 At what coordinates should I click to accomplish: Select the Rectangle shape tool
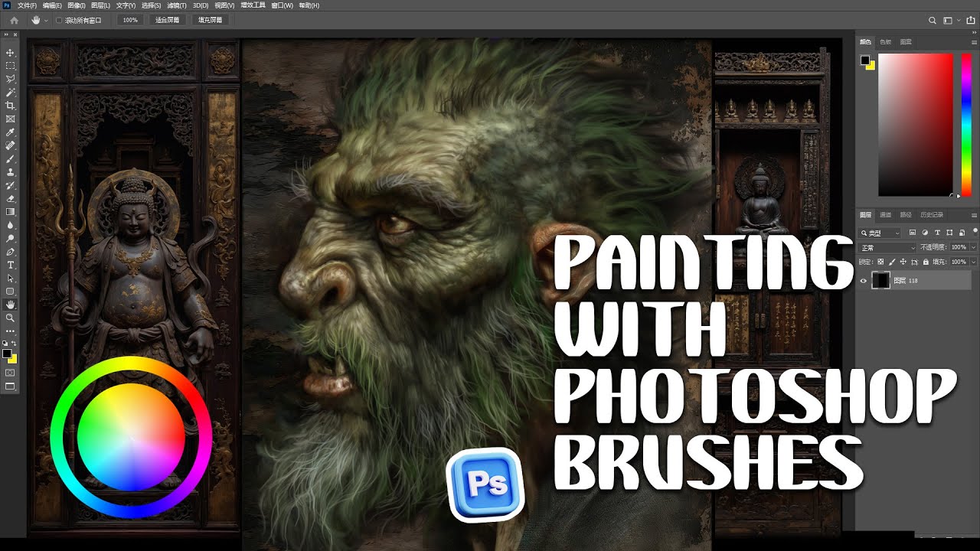[10, 292]
